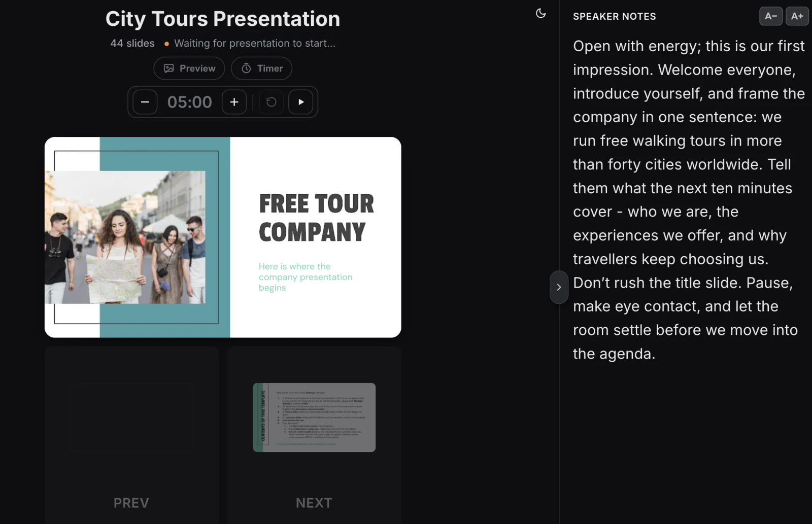812x524 pixels.
Task: Collapse speaker notes panel chevron
Action: [x=559, y=287]
